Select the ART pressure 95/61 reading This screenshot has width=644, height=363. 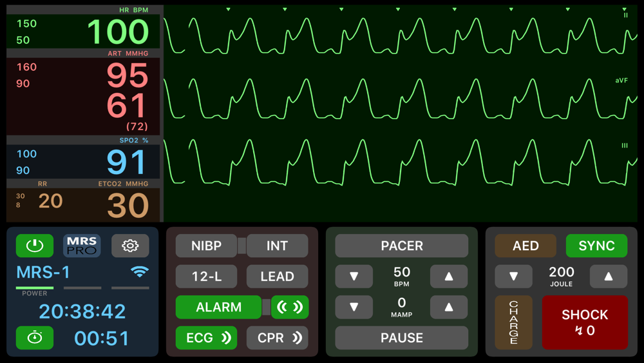[128, 90]
